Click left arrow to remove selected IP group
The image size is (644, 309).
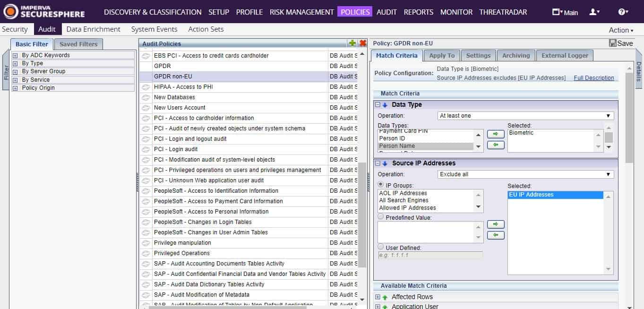[x=496, y=235]
